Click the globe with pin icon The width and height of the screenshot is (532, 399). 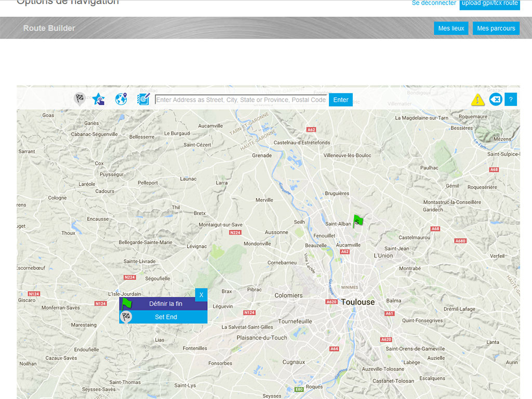(121, 99)
